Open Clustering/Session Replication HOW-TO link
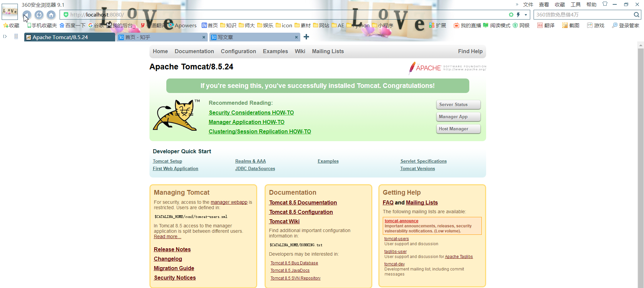644x288 pixels. tap(260, 132)
